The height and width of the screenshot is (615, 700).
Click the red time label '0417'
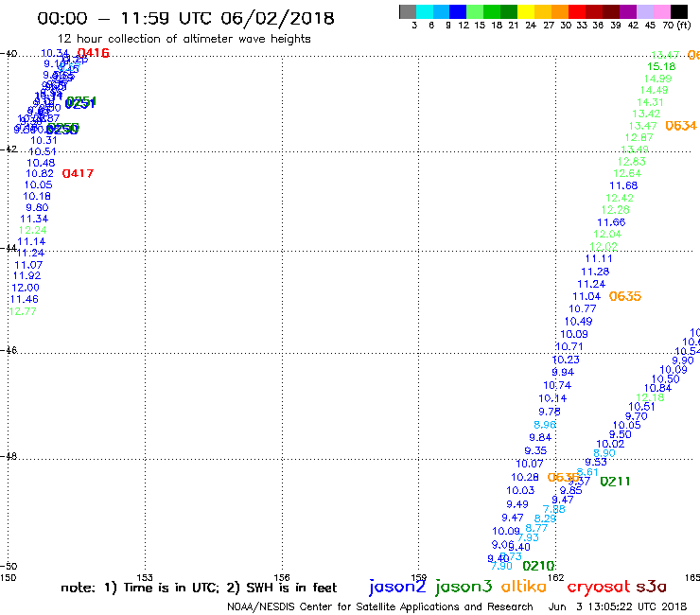click(78, 173)
